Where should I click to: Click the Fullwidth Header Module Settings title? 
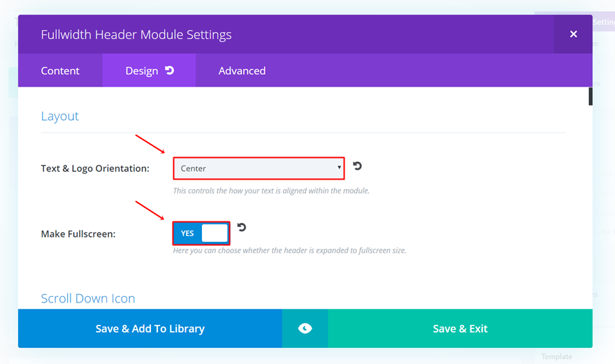[x=136, y=34]
